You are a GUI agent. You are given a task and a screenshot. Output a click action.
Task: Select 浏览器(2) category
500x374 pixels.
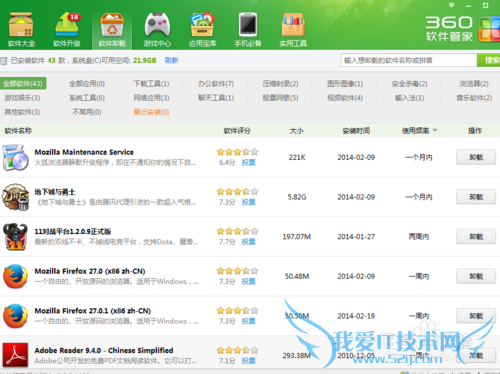[x=474, y=83]
